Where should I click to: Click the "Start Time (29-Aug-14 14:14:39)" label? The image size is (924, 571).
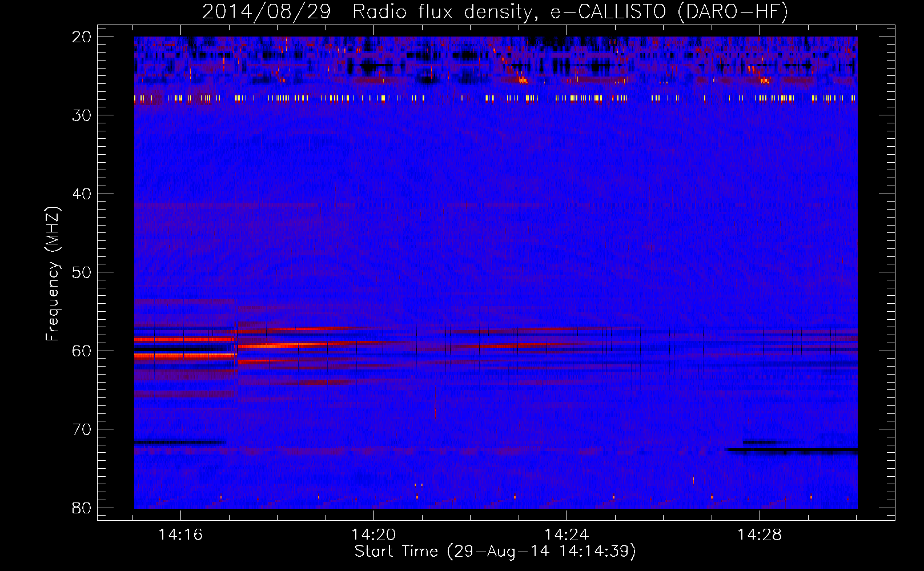coord(495,552)
